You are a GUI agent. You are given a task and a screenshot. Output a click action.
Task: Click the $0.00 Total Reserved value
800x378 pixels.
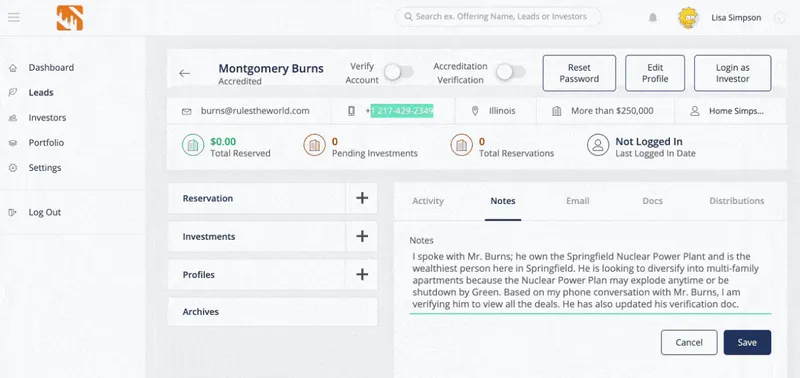point(223,141)
